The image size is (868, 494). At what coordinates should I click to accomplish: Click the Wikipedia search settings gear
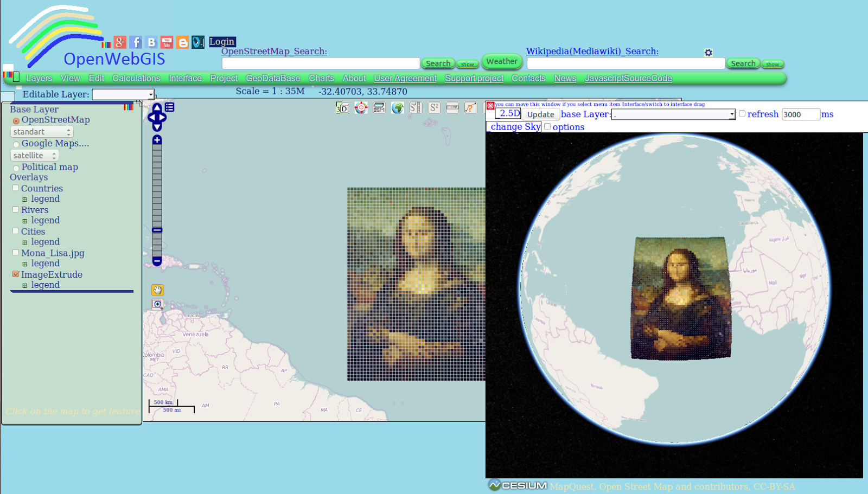(708, 53)
